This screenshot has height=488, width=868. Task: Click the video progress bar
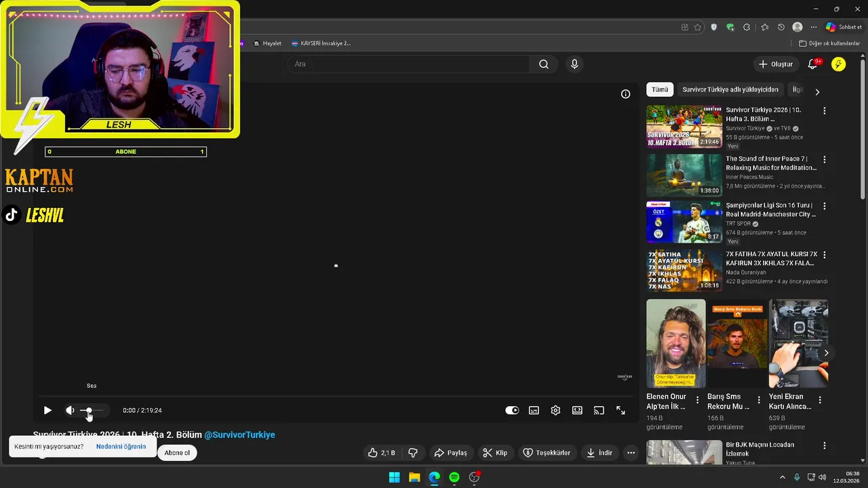[335, 397]
